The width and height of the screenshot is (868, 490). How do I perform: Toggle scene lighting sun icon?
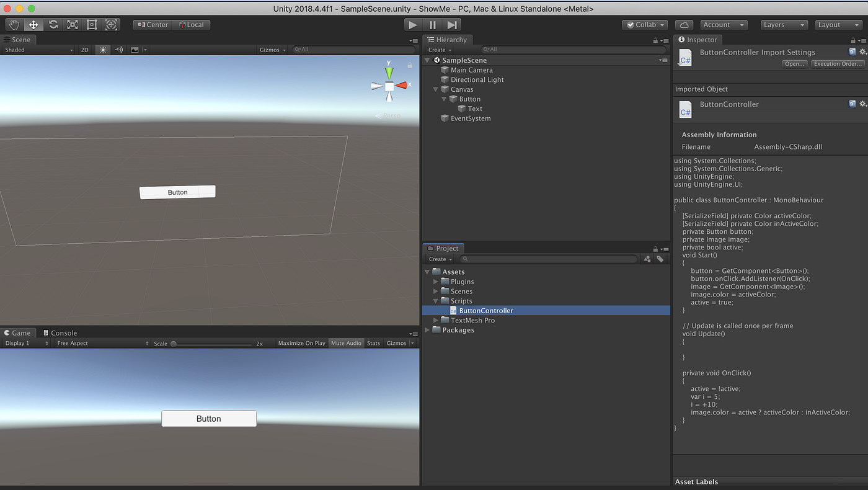coord(103,50)
